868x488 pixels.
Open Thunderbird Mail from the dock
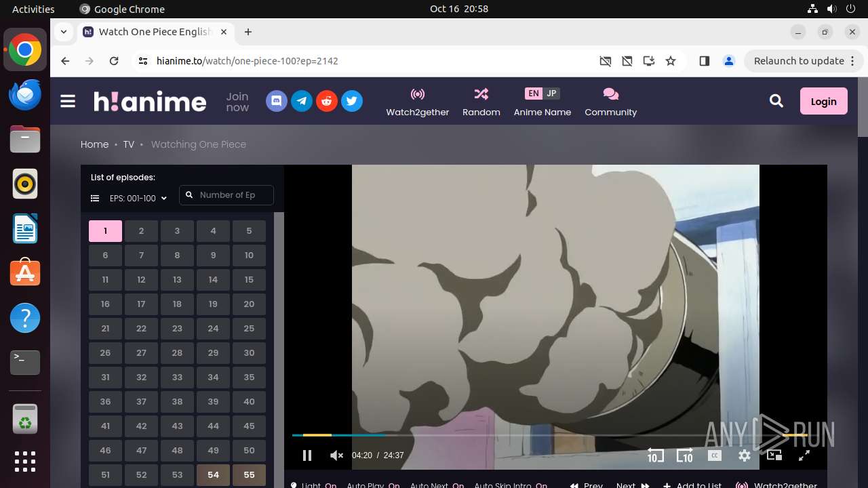(25, 95)
